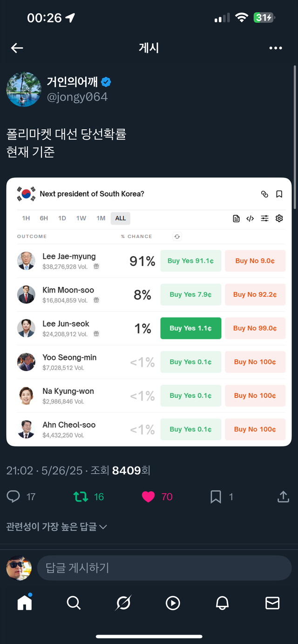Open the Grok tab icon
Image resolution: width=298 pixels, height=644 pixels.
[123, 603]
